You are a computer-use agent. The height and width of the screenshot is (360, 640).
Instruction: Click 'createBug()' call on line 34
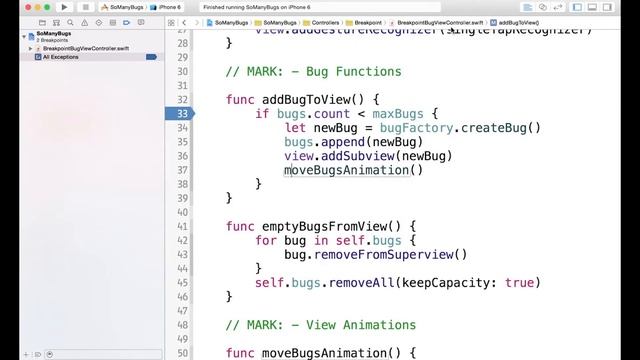coord(501,128)
